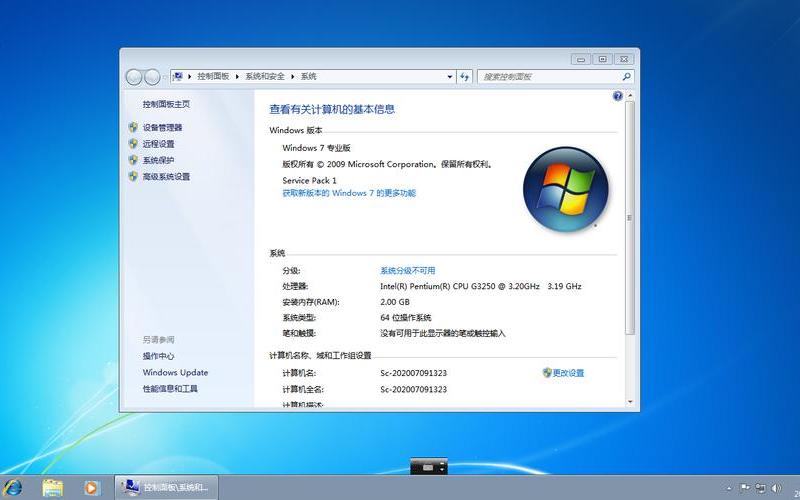Click the 2.00 GB RAM value
Viewport: 800px width, 500px height.
[395, 302]
